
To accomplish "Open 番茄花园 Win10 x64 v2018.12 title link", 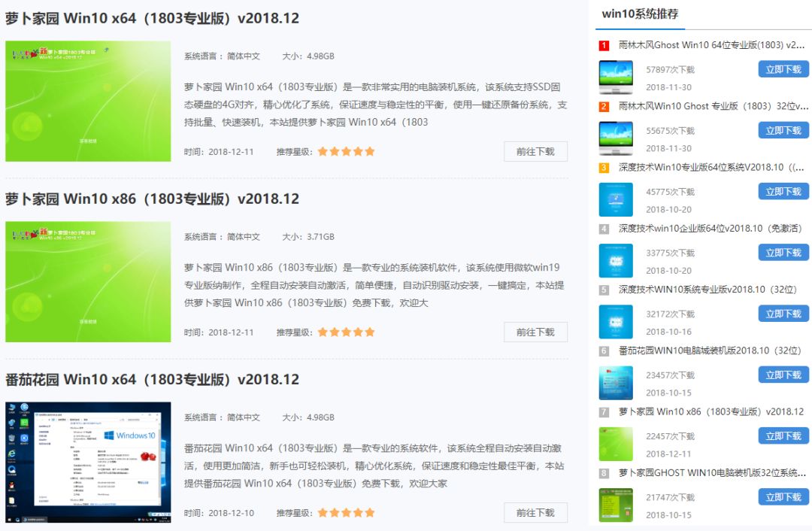I will point(152,380).
